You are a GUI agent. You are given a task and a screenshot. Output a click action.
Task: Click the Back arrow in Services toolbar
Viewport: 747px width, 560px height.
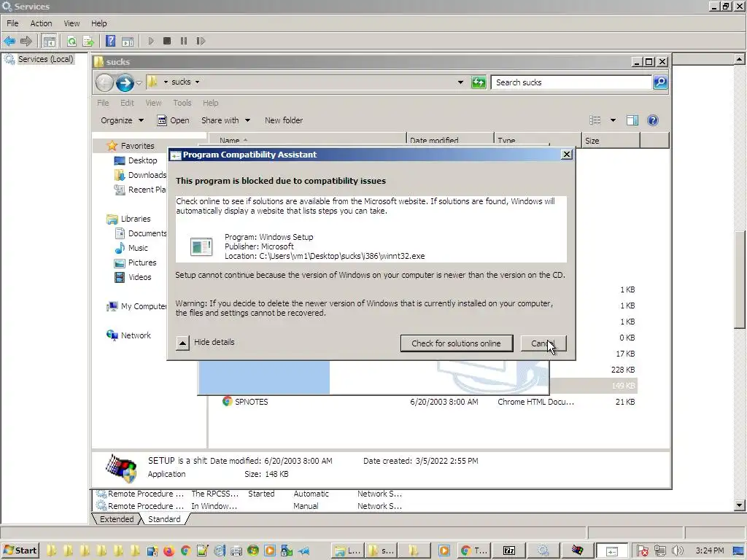pyautogui.click(x=9, y=41)
